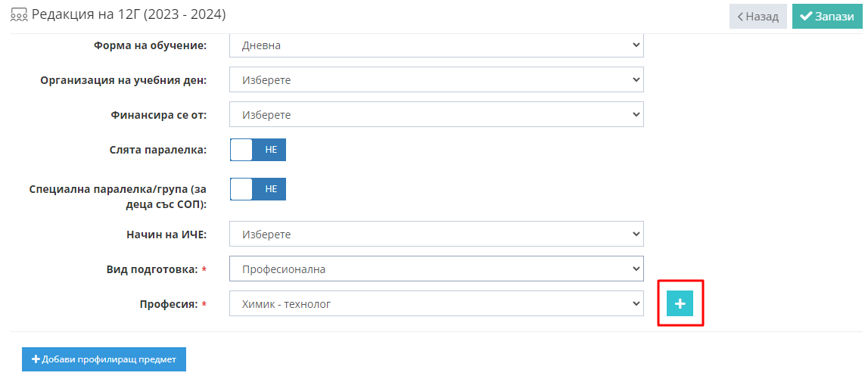Open the Финансира се от dropdown
Screen dimensions: 868x379
[x=437, y=115]
